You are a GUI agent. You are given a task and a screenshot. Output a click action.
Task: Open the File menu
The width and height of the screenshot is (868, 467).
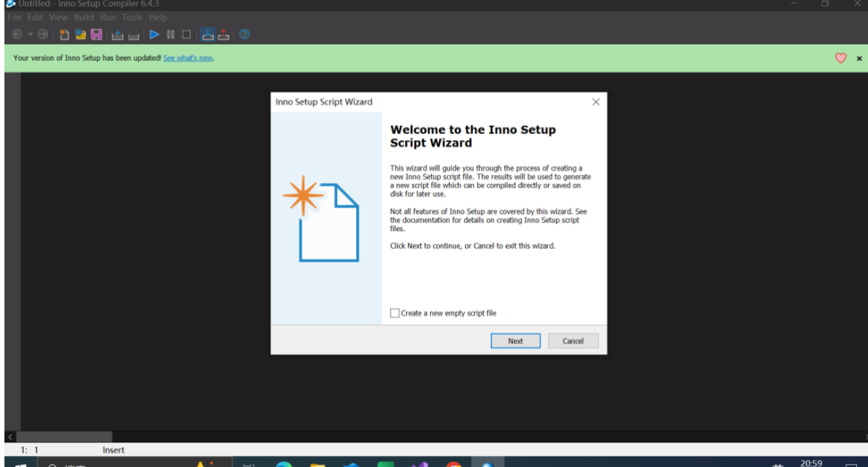pos(14,17)
